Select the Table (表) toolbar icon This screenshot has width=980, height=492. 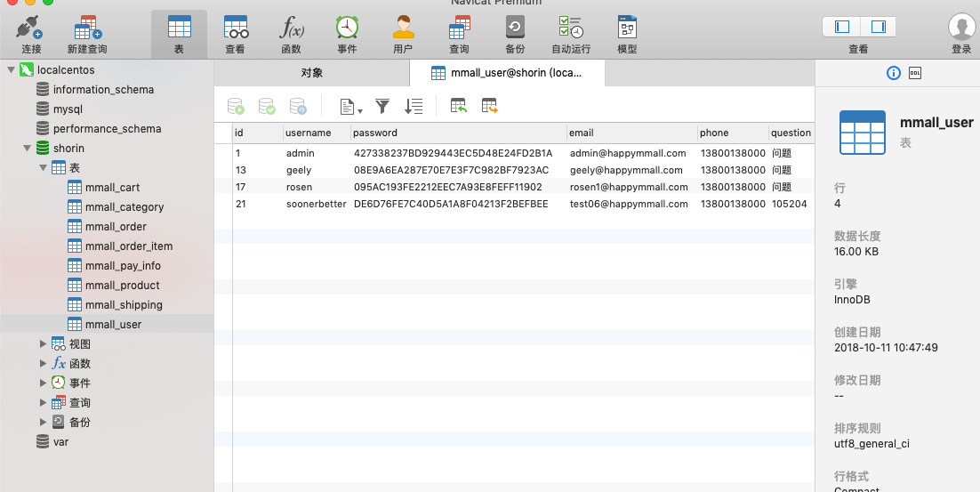179,35
